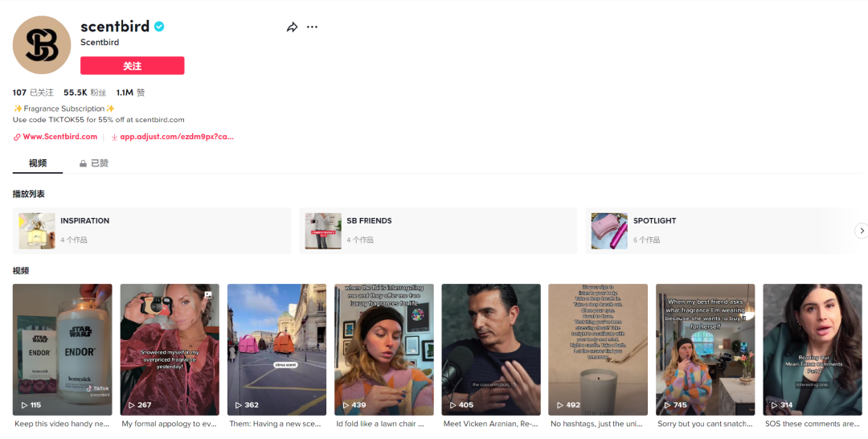Click play count icon on the 115 video

click(24, 405)
